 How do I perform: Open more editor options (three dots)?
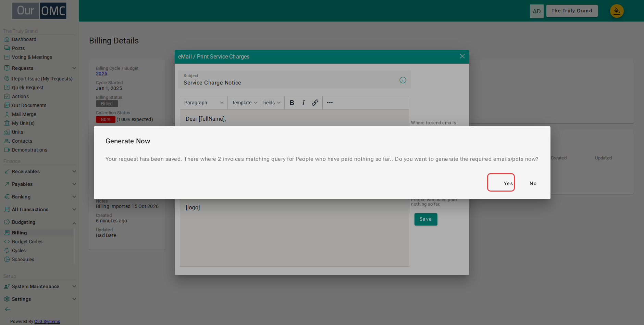click(330, 103)
